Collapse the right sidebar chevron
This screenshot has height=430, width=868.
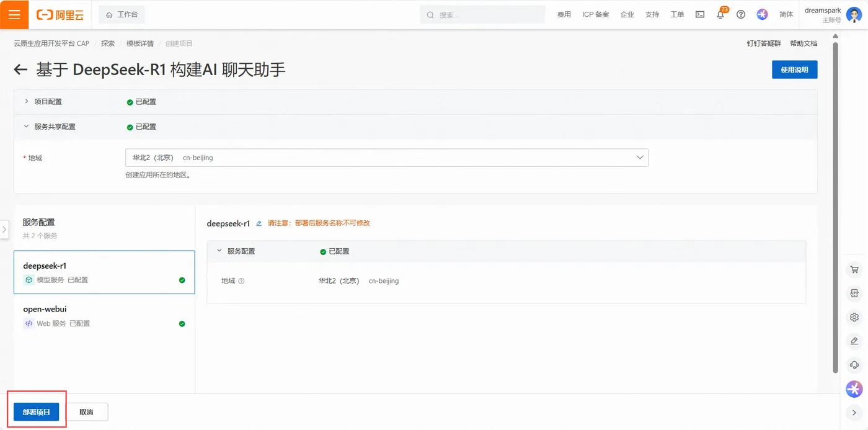point(854,413)
